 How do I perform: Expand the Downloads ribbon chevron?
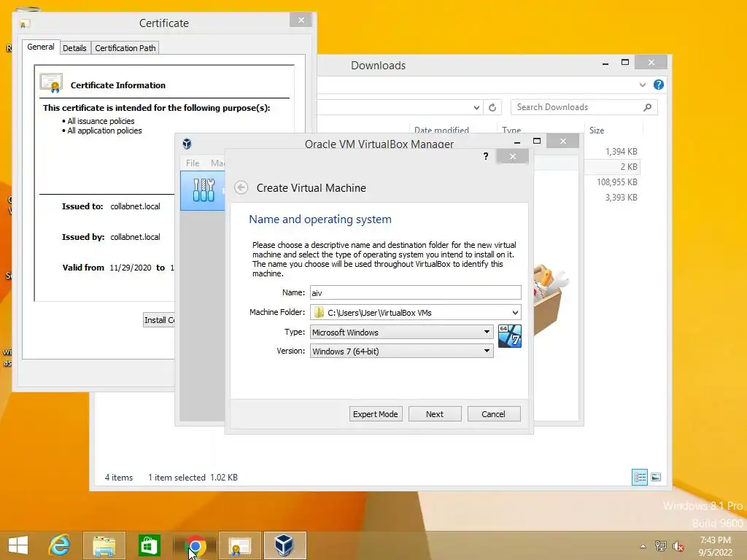[643, 85]
